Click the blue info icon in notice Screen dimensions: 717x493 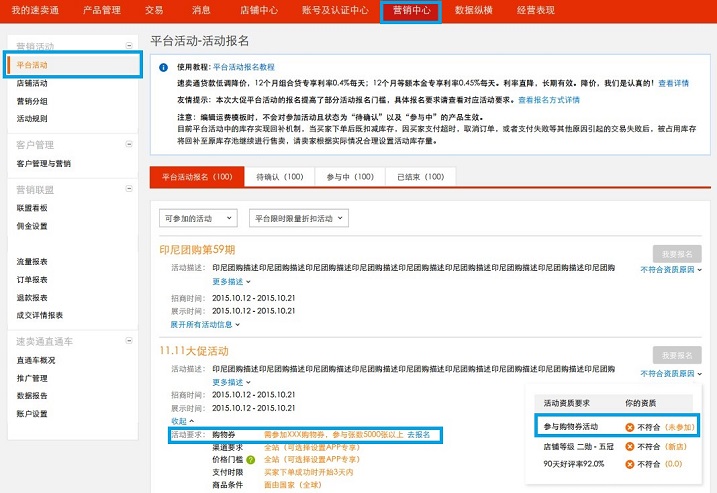[x=163, y=67]
